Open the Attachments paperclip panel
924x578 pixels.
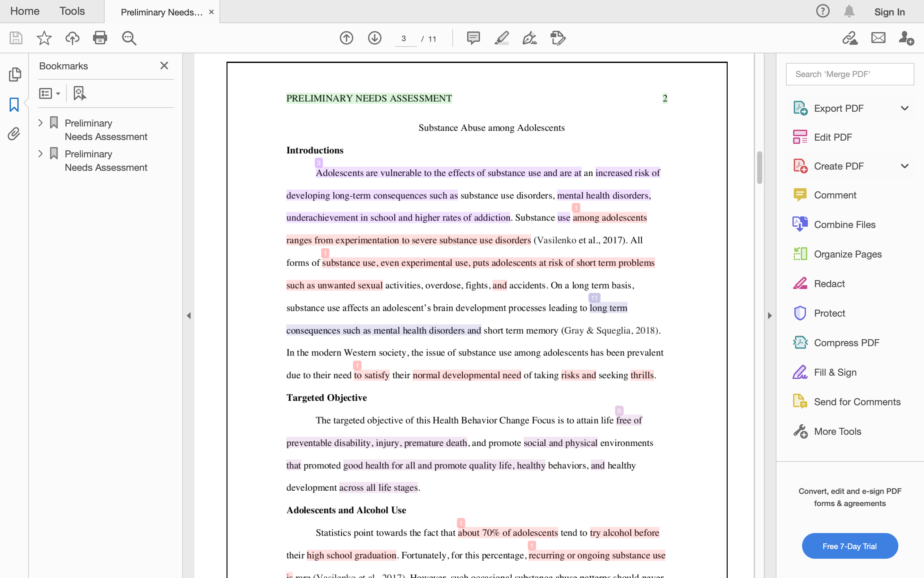coord(14,133)
